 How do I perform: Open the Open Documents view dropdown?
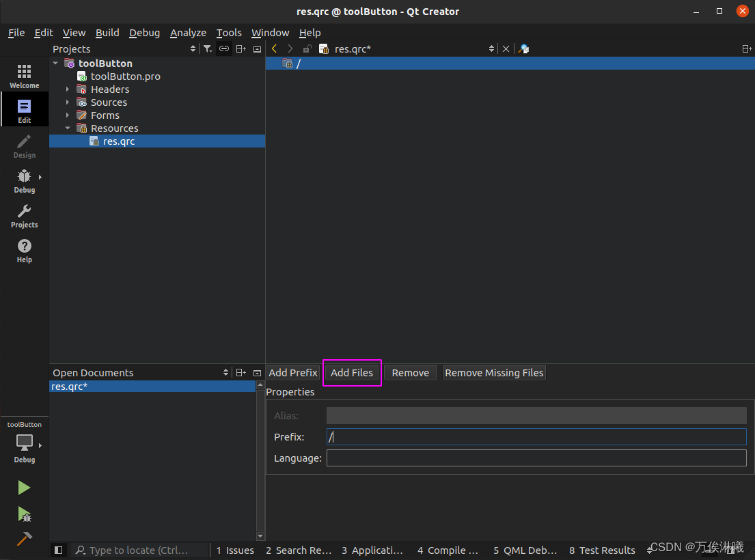pos(225,372)
